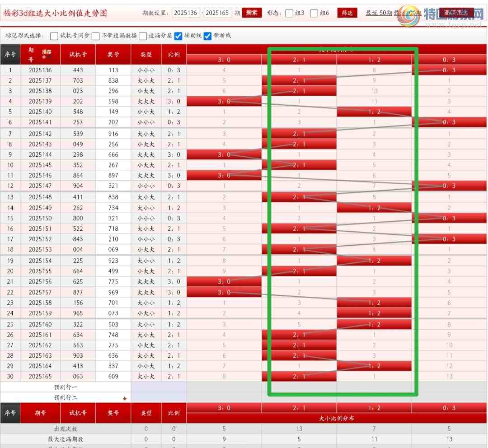This screenshot has height=448, width=488.
Task: Click the 预测行一 prediction cell under 类型
Action: tap(146, 387)
